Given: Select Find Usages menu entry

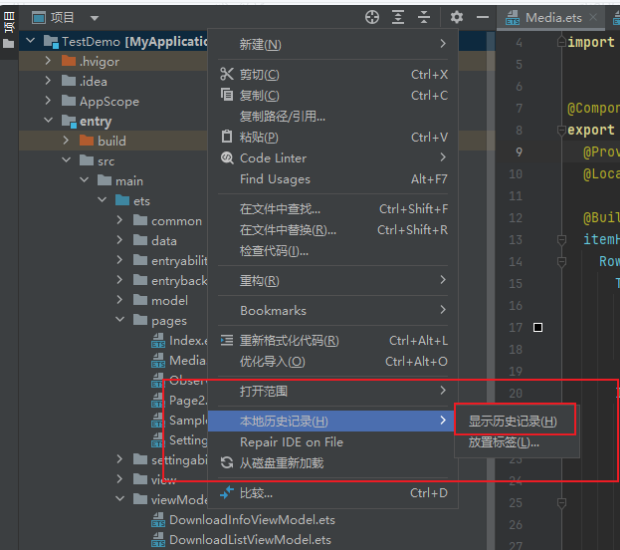Looking at the screenshot, I should coord(275,179).
